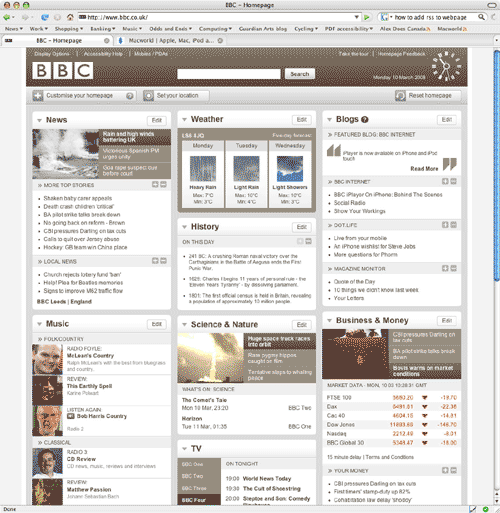Reload the page with the refresh icon

click(45, 17)
